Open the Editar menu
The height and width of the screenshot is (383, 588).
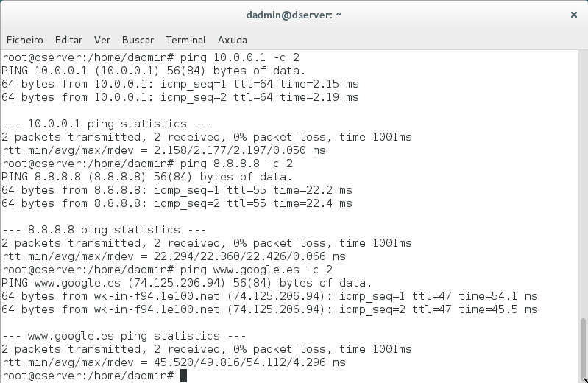tap(68, 40)
